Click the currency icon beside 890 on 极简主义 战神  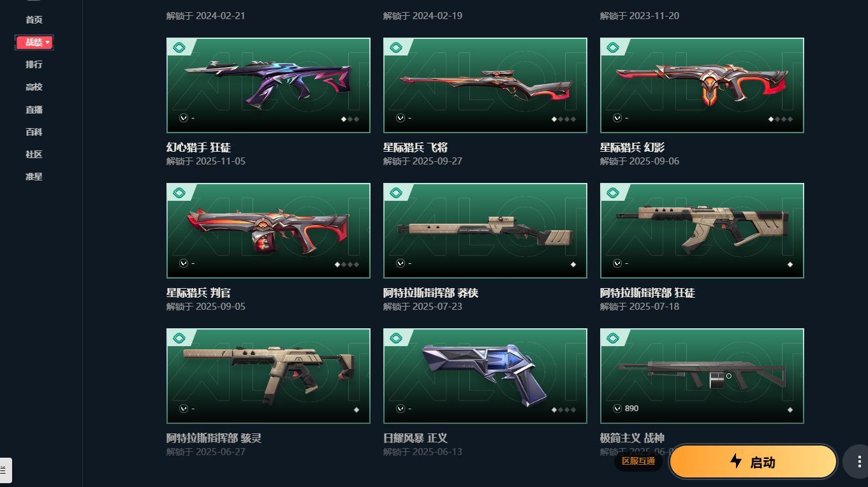[x=617, y=409]
